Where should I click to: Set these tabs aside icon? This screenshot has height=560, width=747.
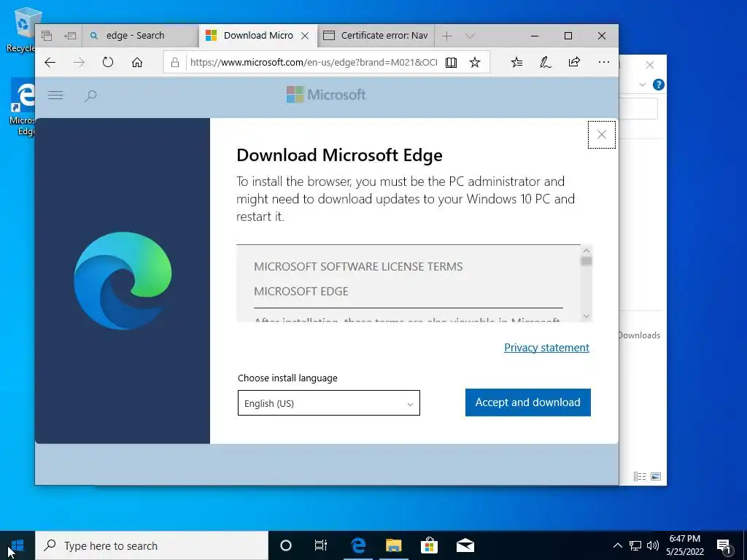(x=70, y=36)
